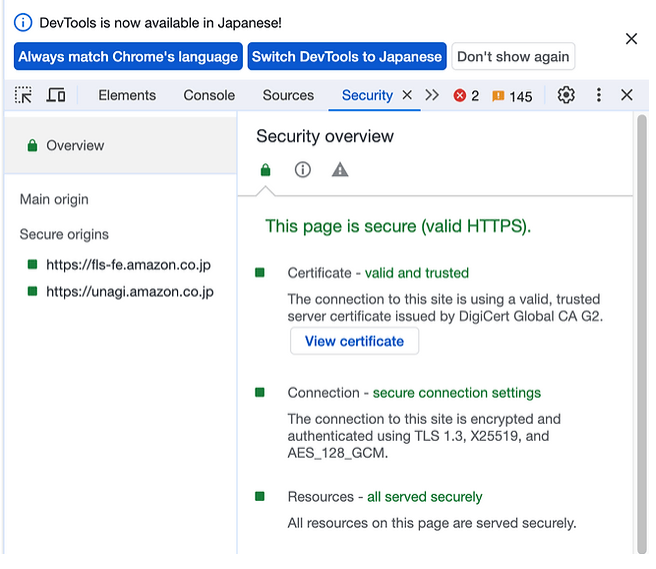Select Overview in the security sidebar
The height and width of the screenshot is (569, 656).
coord(75,145)
